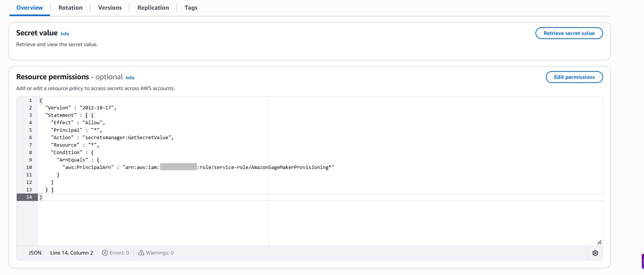Click the "Statement" line in policy
The width and height of the screenshot is (644, 275).
point(69,115)
